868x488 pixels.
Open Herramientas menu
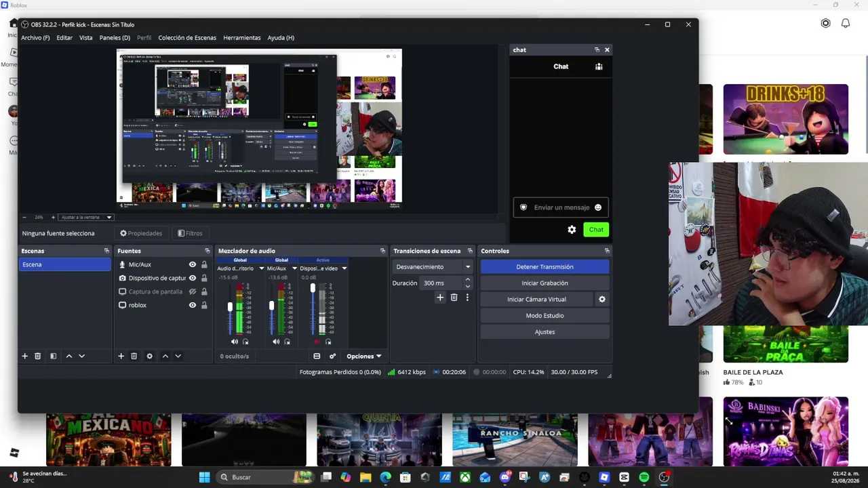(242, 38)
